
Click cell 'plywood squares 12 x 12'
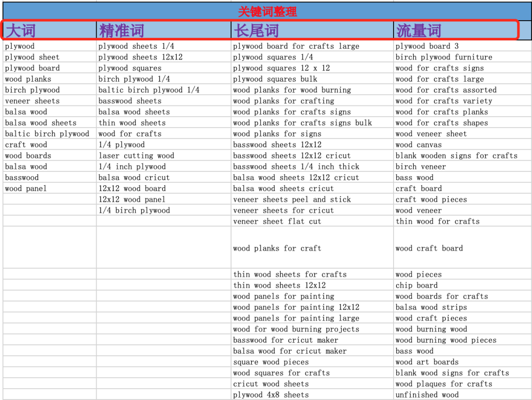pyautogui.click(x=312, y=68)
